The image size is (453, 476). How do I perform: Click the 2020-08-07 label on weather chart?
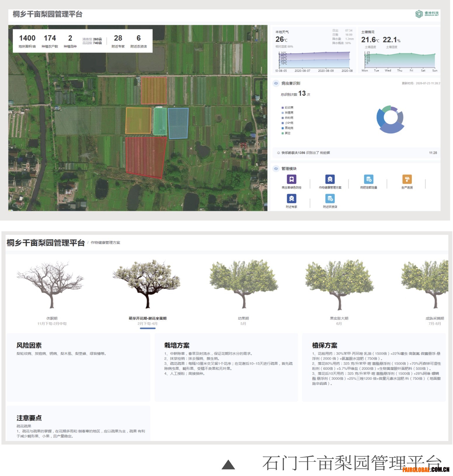[x=302, y=71]
